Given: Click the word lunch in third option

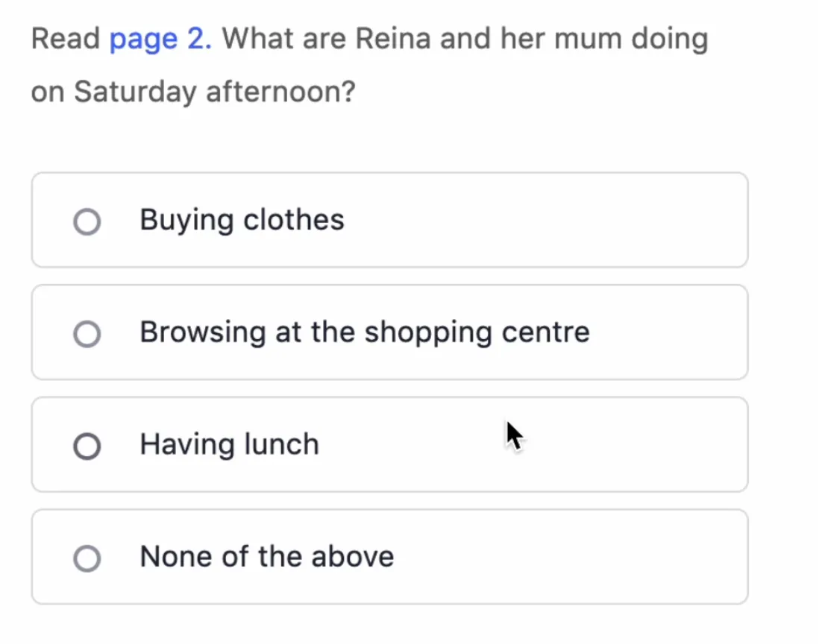Looking at the screenshot, I should (281, 444).
